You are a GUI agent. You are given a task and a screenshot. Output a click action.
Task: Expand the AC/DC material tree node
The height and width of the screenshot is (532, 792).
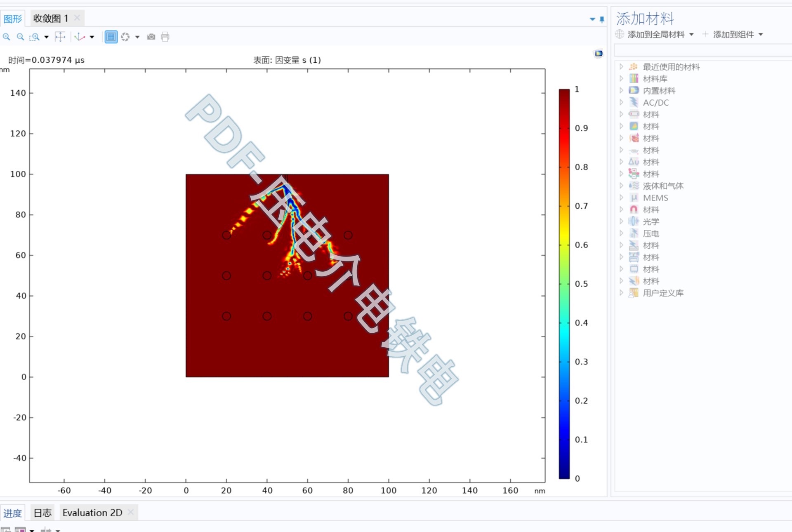[621, 102]
